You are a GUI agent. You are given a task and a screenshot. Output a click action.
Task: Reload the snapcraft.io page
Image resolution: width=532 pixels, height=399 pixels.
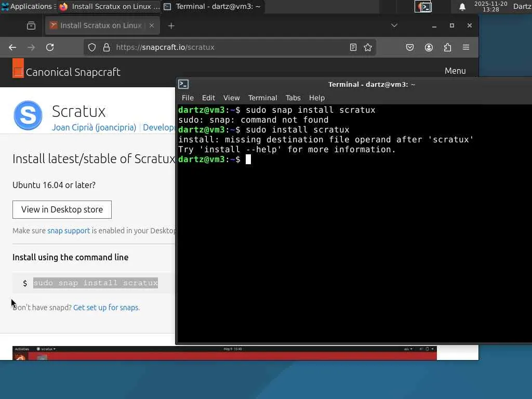tap(50, 47)
